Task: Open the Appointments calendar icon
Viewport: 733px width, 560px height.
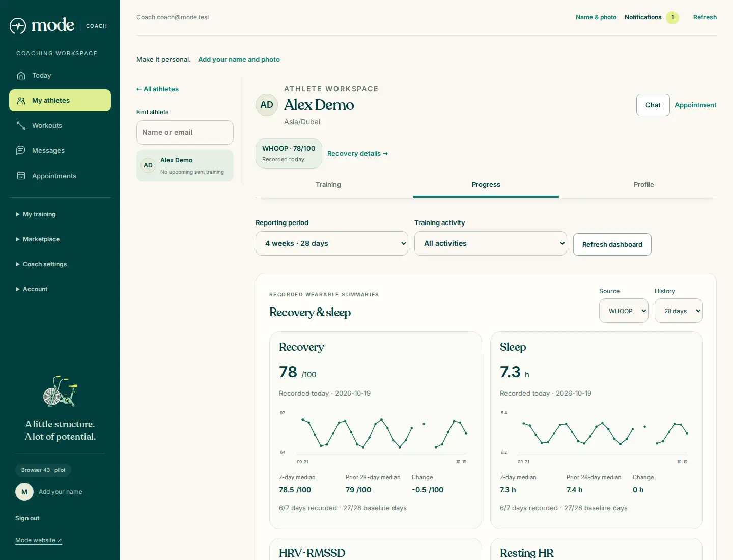Action: pyautogui.click(x=21, y=176)
